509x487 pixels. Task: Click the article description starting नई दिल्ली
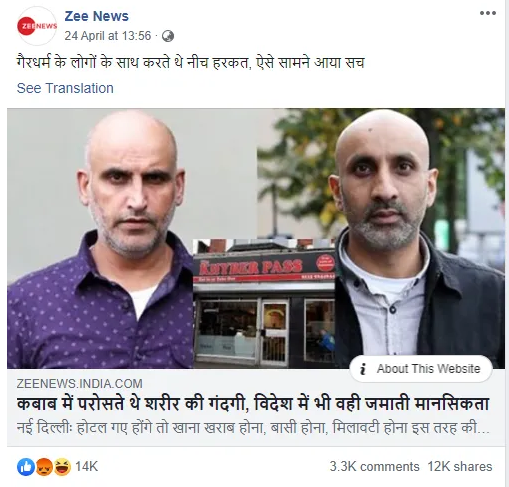(x=253, y=428)
